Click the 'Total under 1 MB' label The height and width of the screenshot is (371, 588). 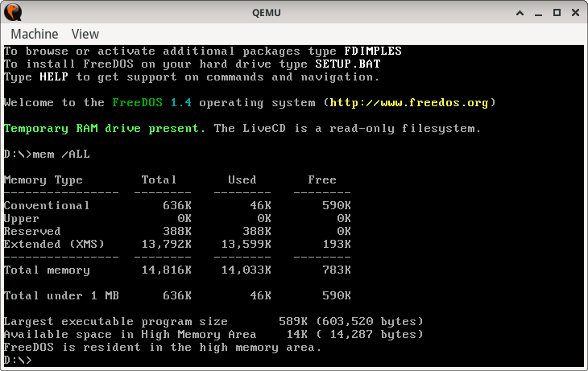(61, 296)
